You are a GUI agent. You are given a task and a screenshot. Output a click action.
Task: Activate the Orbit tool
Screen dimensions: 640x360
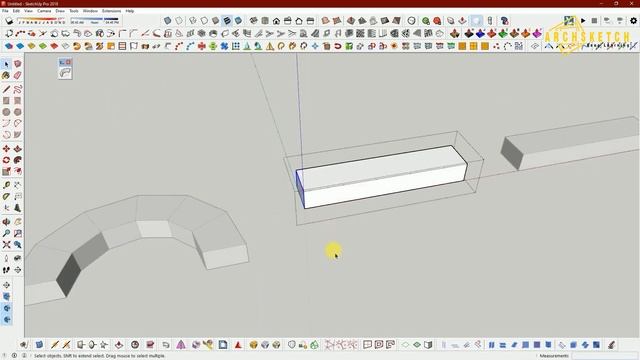click(6, 222)
